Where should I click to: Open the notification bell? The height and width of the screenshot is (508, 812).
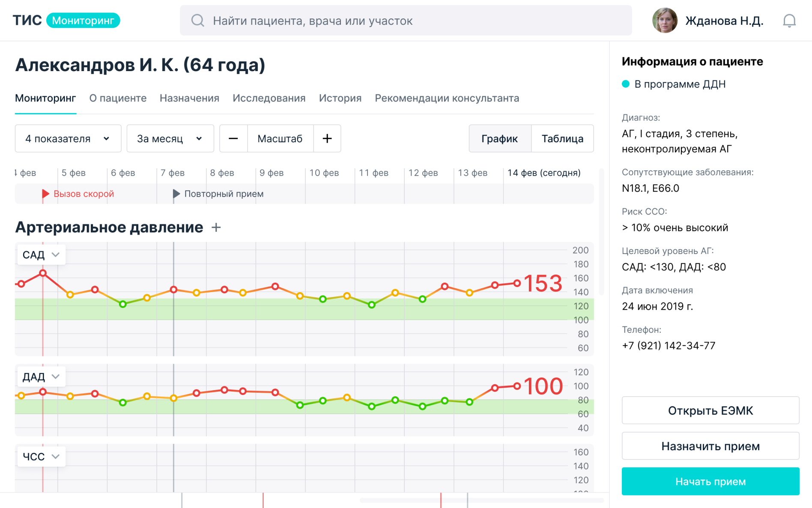click(789, 20)
